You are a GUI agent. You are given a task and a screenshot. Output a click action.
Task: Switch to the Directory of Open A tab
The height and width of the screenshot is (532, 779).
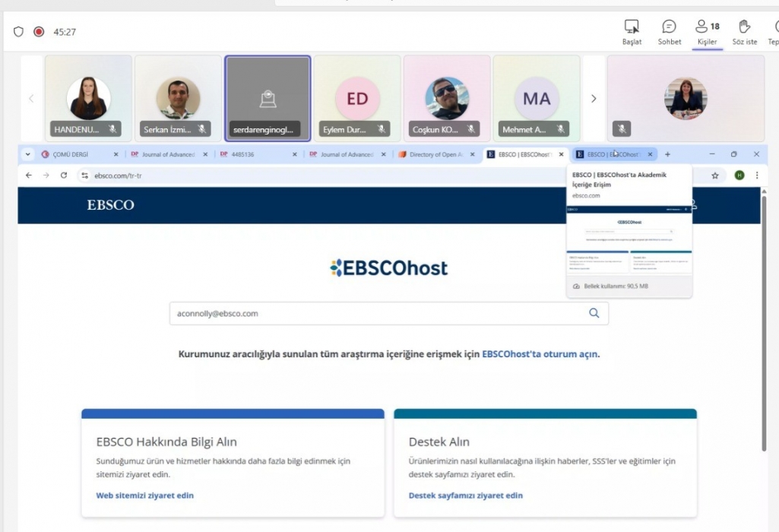tap(437, 154)
